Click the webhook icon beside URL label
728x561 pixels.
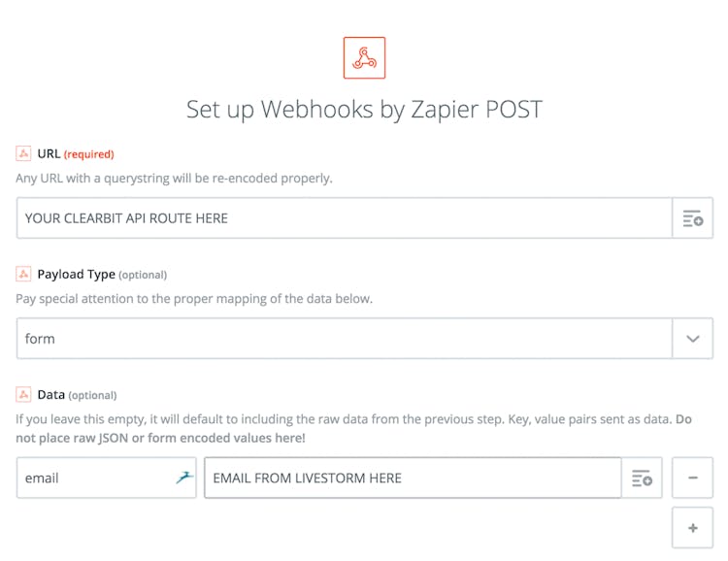point(23,153)
